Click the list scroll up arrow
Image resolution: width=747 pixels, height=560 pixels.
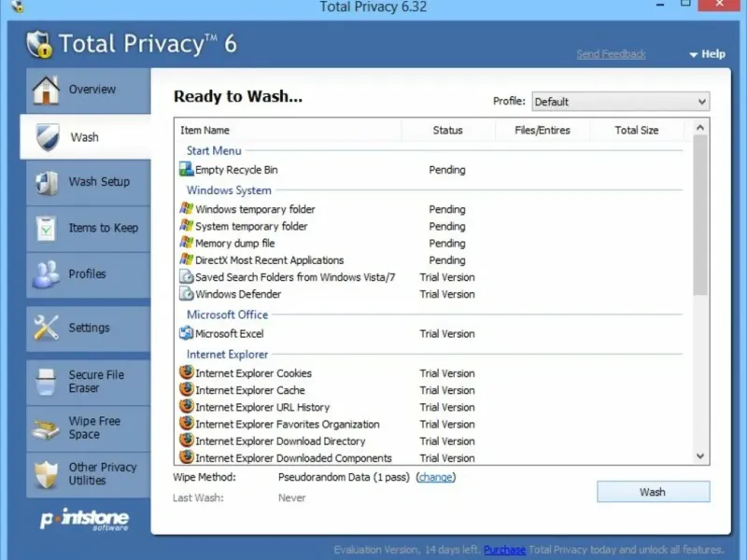699,128
